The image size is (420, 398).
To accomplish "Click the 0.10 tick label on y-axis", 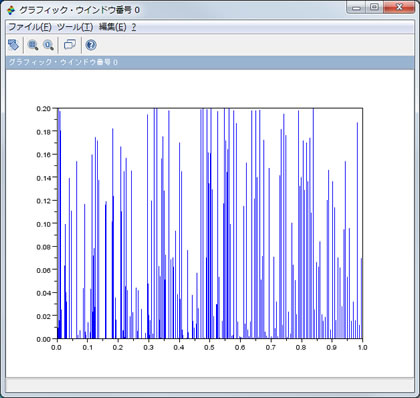I will click(x=44, y=224).
